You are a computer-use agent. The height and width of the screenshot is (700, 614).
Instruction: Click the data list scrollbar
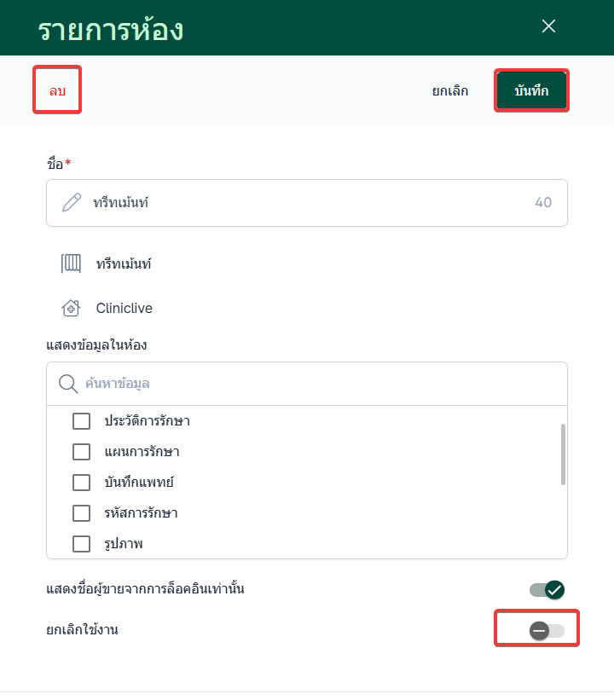click(563, 454)
